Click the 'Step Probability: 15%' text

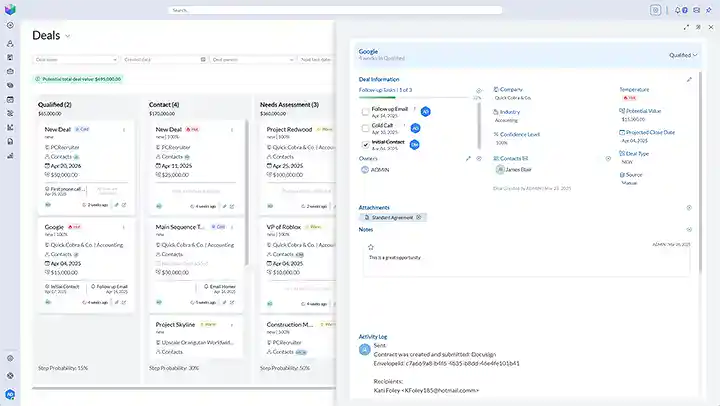pos(63,368)
